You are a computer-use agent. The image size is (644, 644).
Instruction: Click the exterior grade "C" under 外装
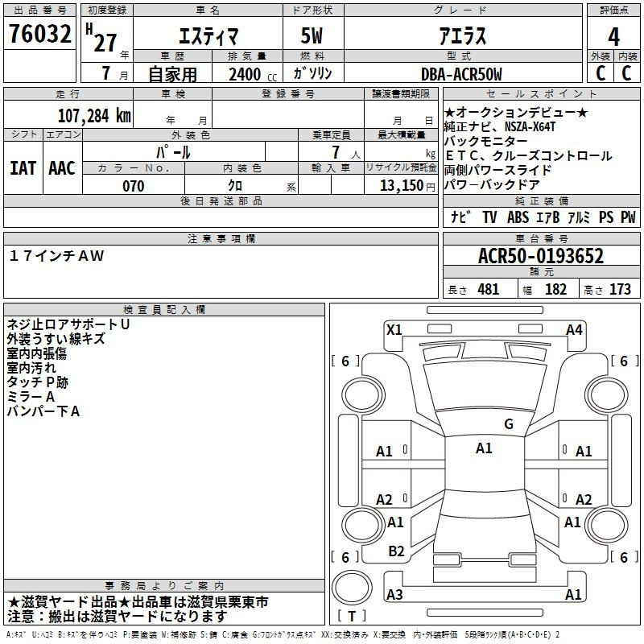point(601,73)
